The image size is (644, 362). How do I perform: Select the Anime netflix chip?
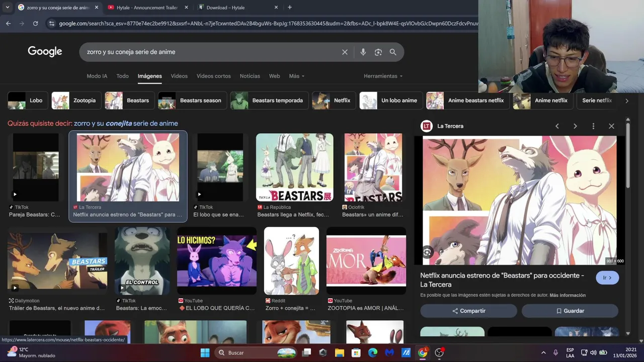point(543,101)
